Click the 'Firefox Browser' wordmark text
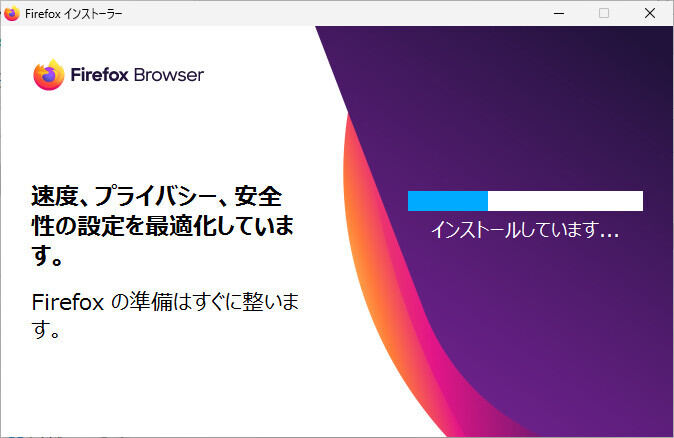The image size is (674, 438). [x=137, y=75]
